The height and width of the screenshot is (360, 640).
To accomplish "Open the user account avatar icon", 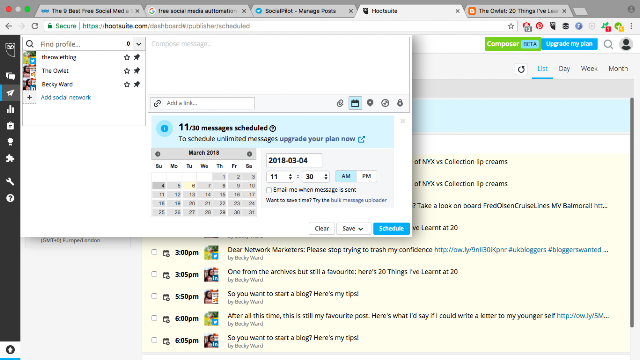I will [x=626, y=44].
